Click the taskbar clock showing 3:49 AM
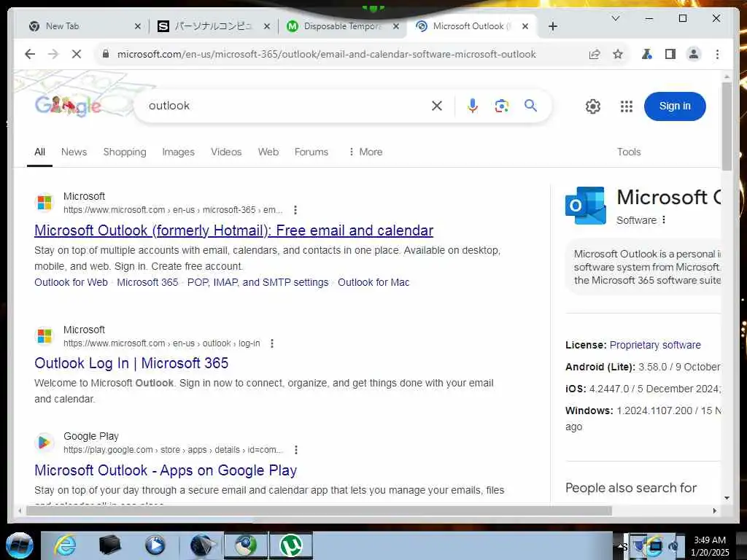Screen dimensions: 747x560 [x=710, y=545]
